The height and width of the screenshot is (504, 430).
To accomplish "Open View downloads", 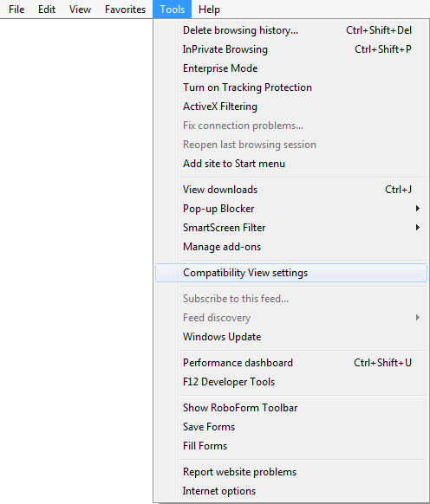I will coord(291,190).
